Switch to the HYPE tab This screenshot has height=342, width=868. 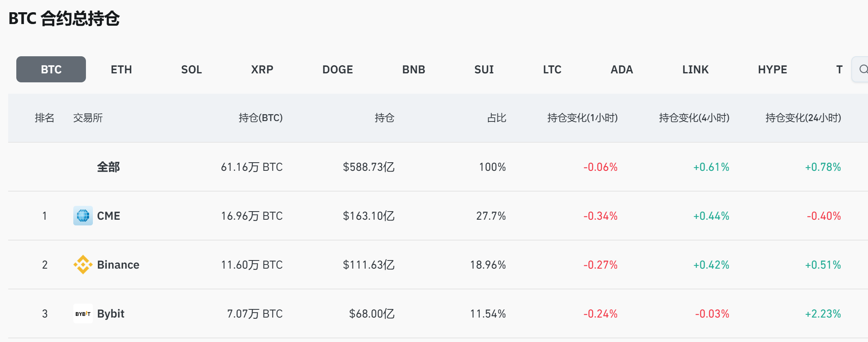click(x=772, y=69)
